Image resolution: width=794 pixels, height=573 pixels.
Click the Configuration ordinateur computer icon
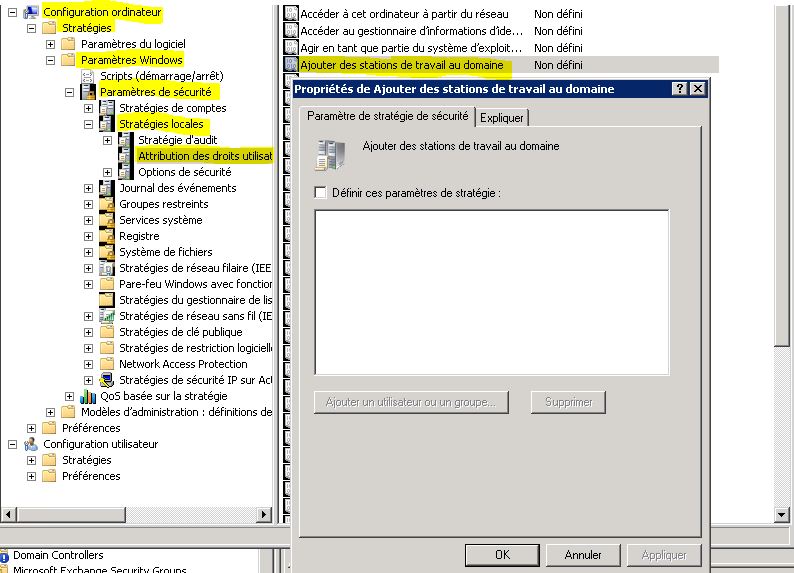(31, 12)
